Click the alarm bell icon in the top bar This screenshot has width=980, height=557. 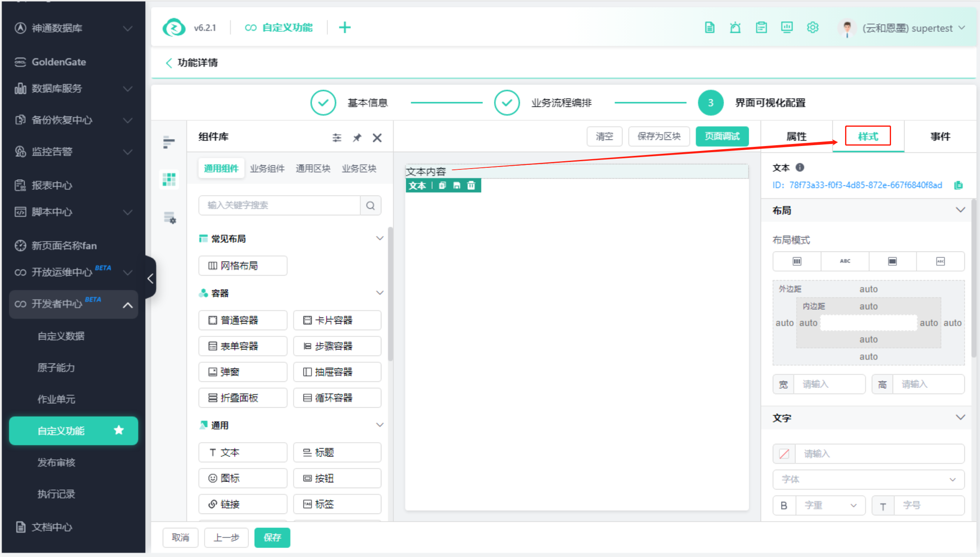[735, 28]
